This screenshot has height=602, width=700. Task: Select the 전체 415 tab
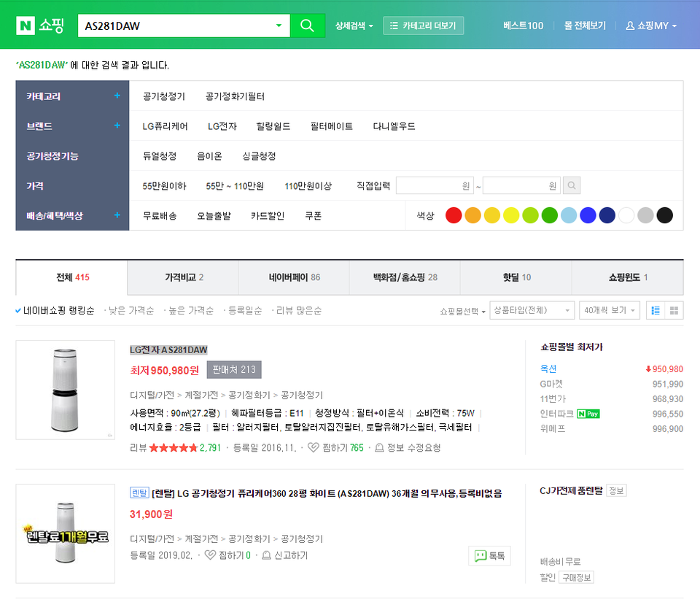tap(72, 277)
